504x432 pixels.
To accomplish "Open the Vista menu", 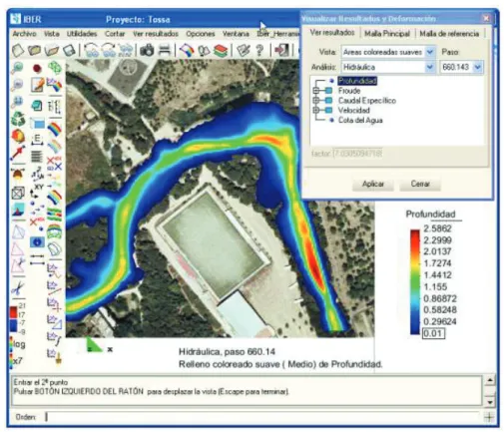I will click(52, 34).
